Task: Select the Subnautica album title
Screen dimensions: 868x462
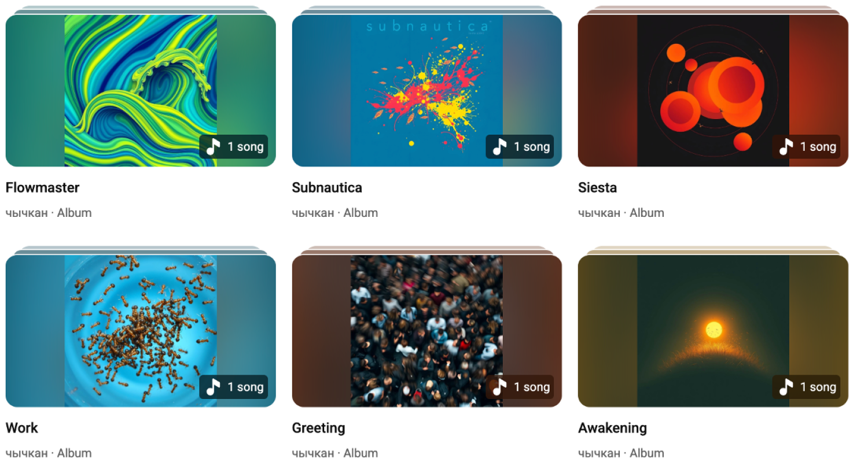Action: click(x=327, y=187)
